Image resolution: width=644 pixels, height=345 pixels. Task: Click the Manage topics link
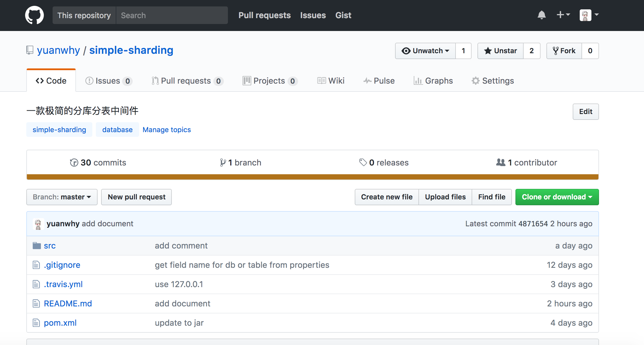[167, 130]
